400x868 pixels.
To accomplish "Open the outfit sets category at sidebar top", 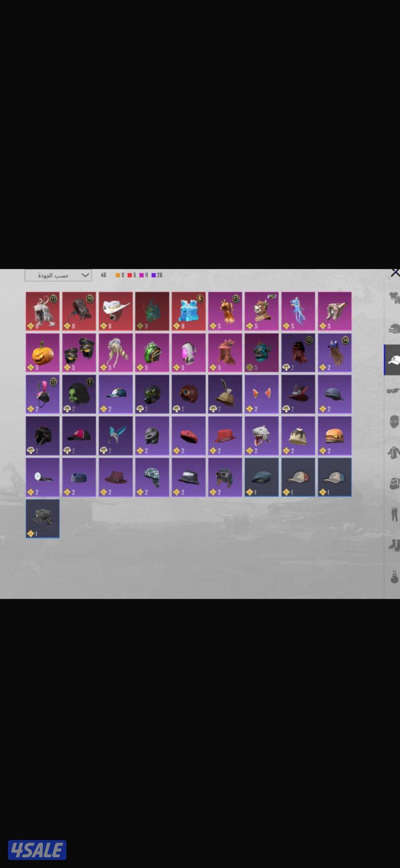I will tap(394, 298).
